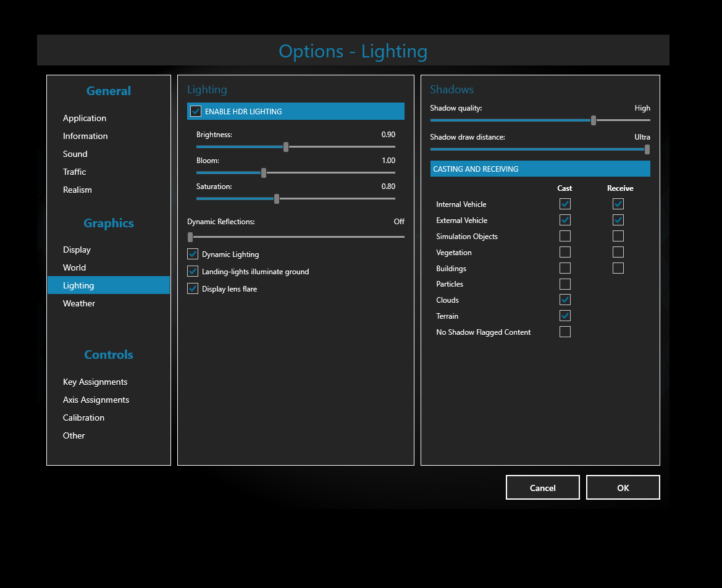The image size is (722, 588).
Task: Enable Simulation Objects Receive shadows
Action: (618, 236)
